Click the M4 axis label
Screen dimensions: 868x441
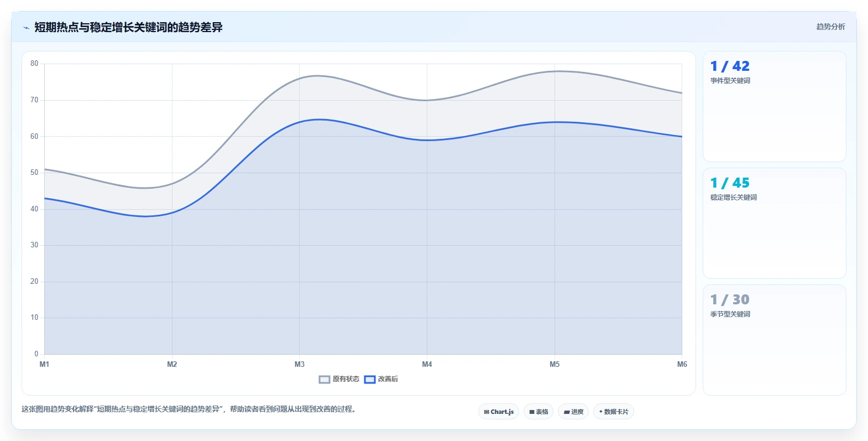tap(427, 364)
